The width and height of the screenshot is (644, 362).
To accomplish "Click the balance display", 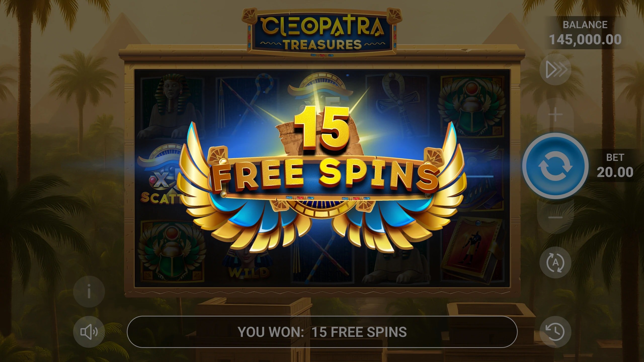I will click(x=585, y=33).
